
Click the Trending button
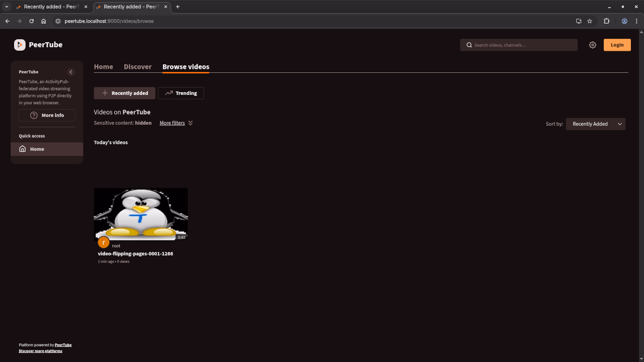[181, 93]
